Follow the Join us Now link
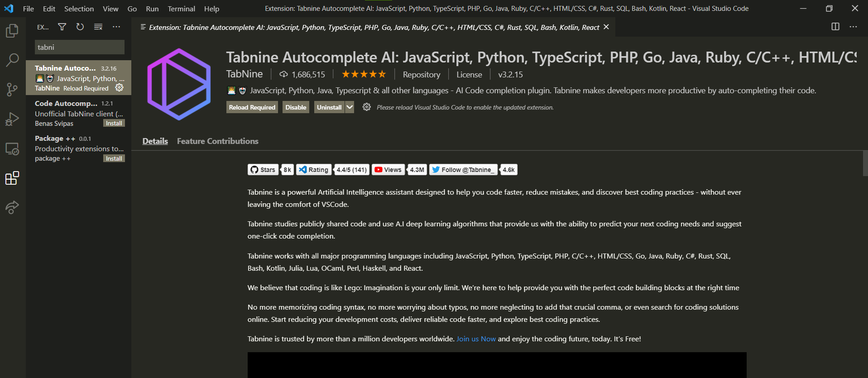The height and width of the screenshot is (378, 868). pyautogui.click(x=476, y=339)
